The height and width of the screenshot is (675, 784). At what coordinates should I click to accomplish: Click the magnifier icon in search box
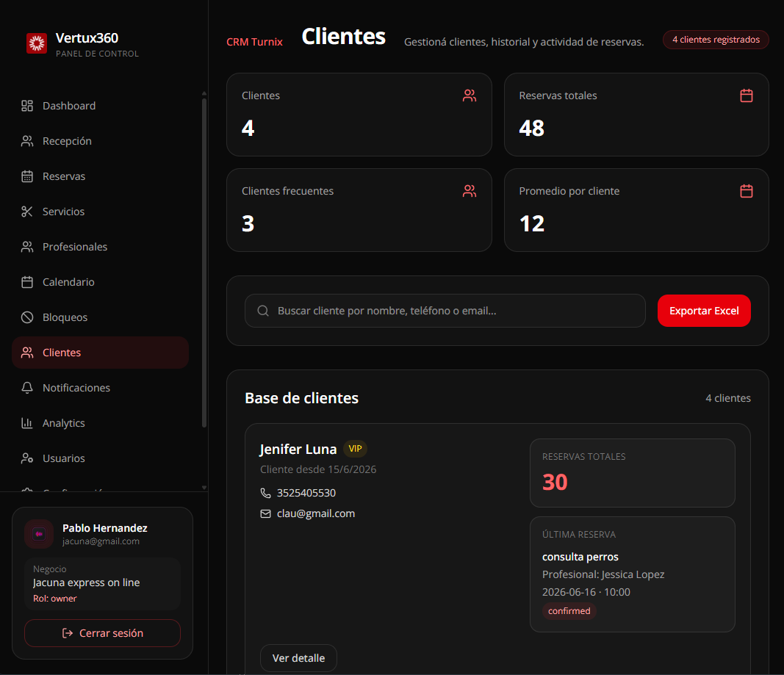(x=263, y=311)
